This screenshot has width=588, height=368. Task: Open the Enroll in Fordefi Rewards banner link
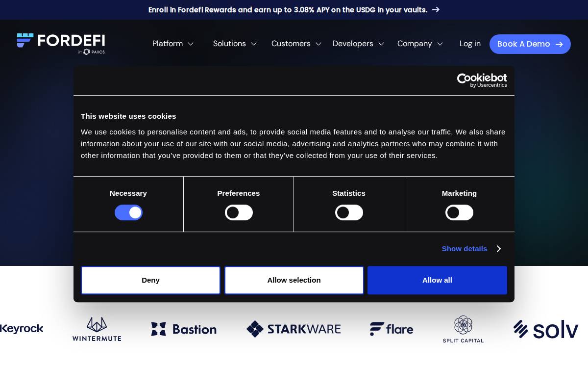tap(294, 10)
